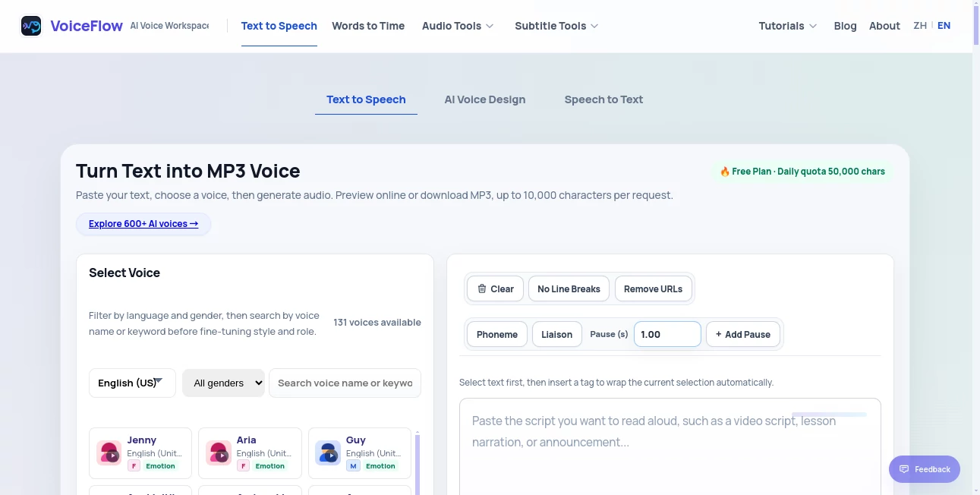Click the VoiceFlow brand name
This screenshot has width=980, height=495.
click(x=87, y=26)
